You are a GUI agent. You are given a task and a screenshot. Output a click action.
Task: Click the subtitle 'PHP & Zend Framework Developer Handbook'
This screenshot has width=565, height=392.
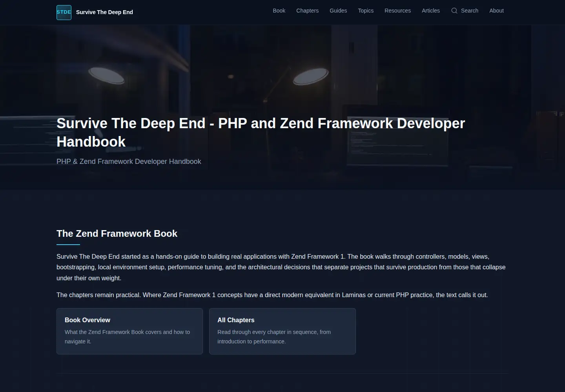pyautogui.click(x=129, y=162)
